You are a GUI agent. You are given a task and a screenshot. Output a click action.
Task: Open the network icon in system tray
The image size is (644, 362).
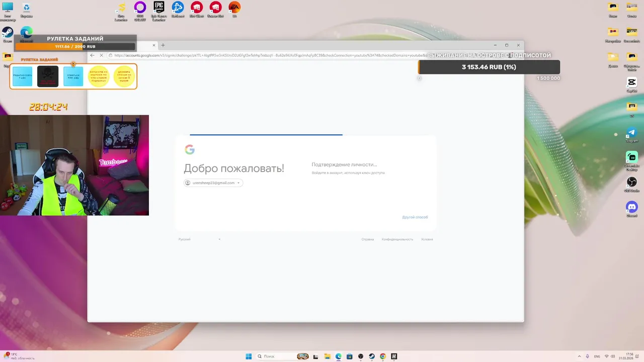[606, 356]
